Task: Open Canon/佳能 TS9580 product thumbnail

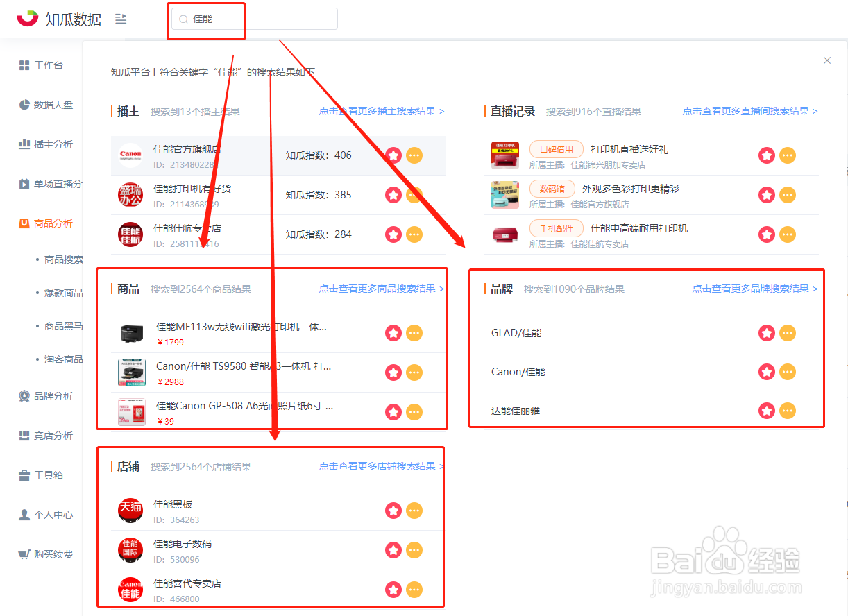Action: pyautogui.click(x=132, y=373)
